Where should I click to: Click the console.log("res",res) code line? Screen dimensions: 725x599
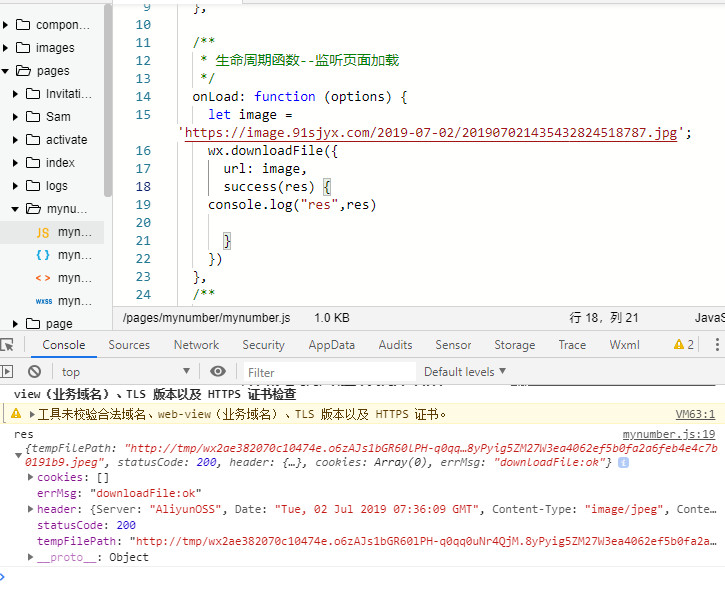292,204
